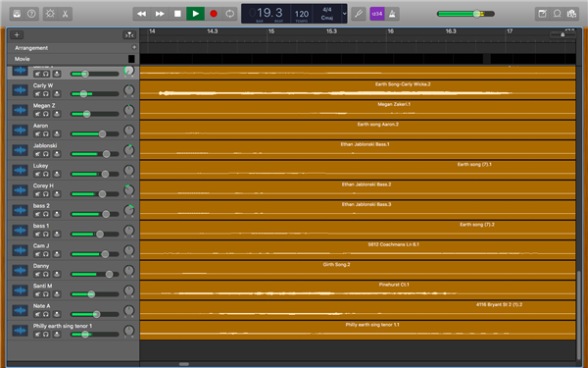This screenshot has height=368, width=588.
Task: Mute the Jablonski track
Action: click(37, 154)
